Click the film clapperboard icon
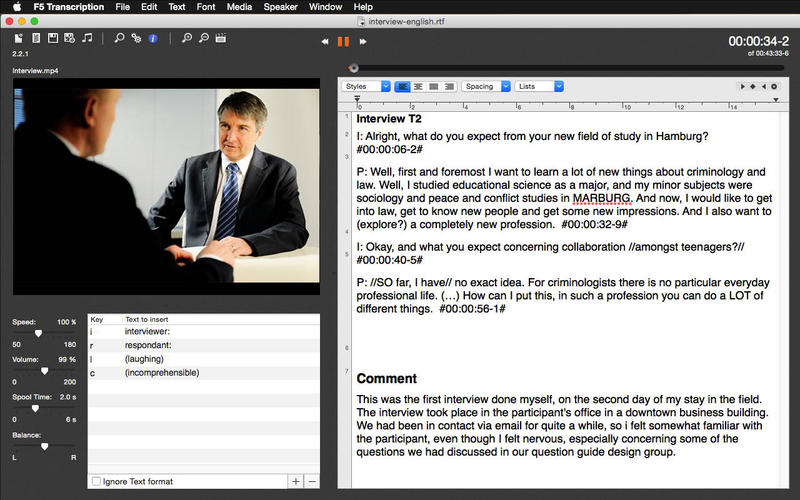 click(x=221, y=38)
